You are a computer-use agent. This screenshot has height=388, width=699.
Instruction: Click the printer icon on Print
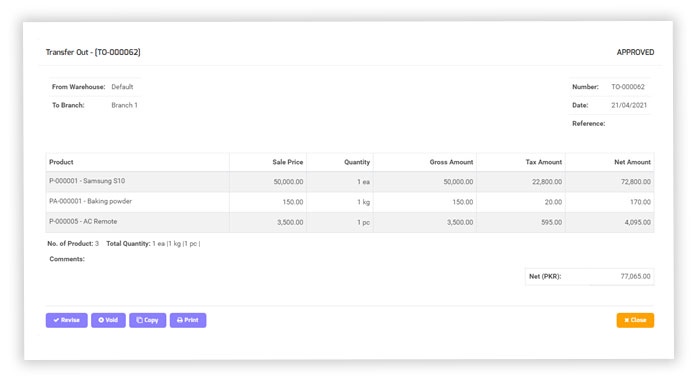pyautogui.click(x=180, y=320)
